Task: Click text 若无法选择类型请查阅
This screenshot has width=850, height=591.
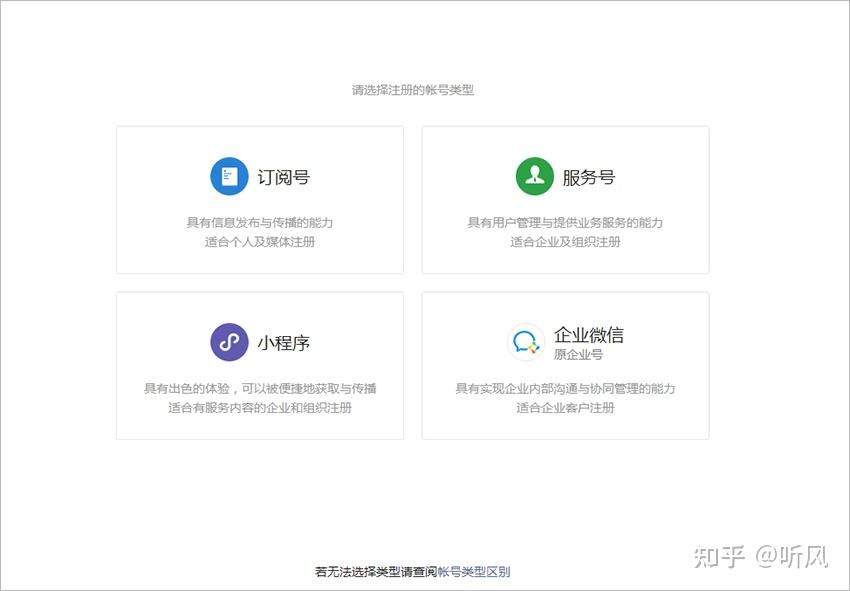Action: pos(376,571)
